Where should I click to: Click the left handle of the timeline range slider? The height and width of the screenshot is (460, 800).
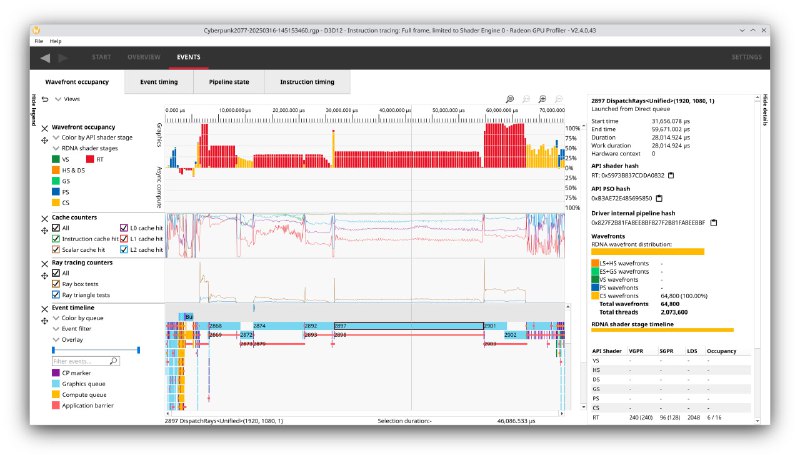[x=53, y=350]
